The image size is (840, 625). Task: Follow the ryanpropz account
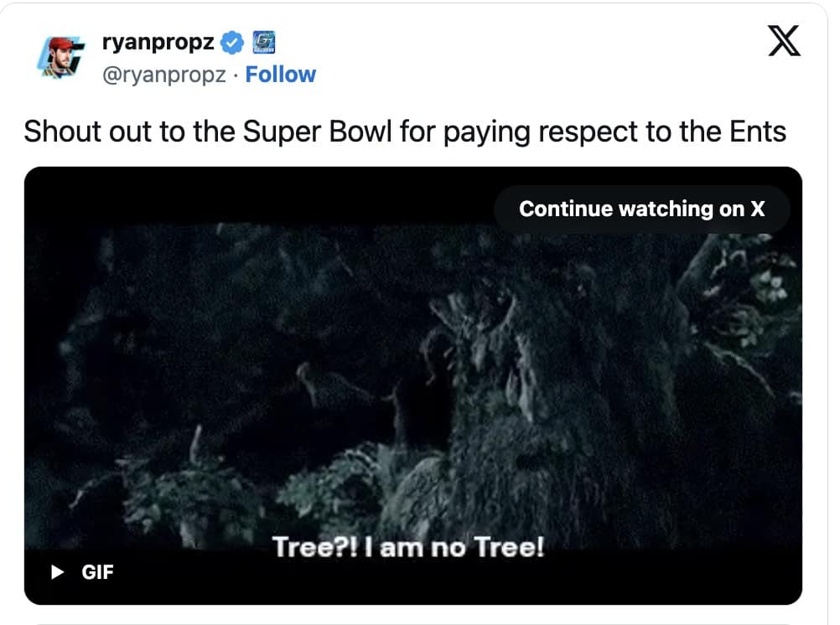(x=281, y=75)
